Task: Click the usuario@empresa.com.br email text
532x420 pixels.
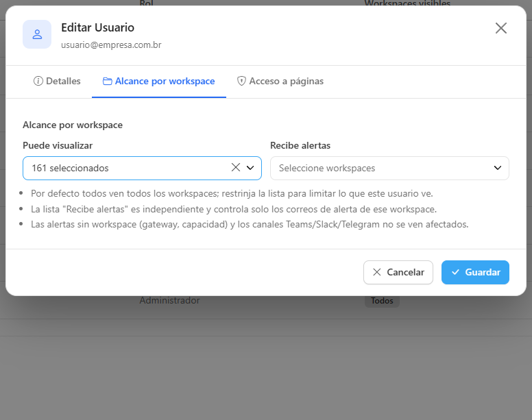Action: [111, 45]
